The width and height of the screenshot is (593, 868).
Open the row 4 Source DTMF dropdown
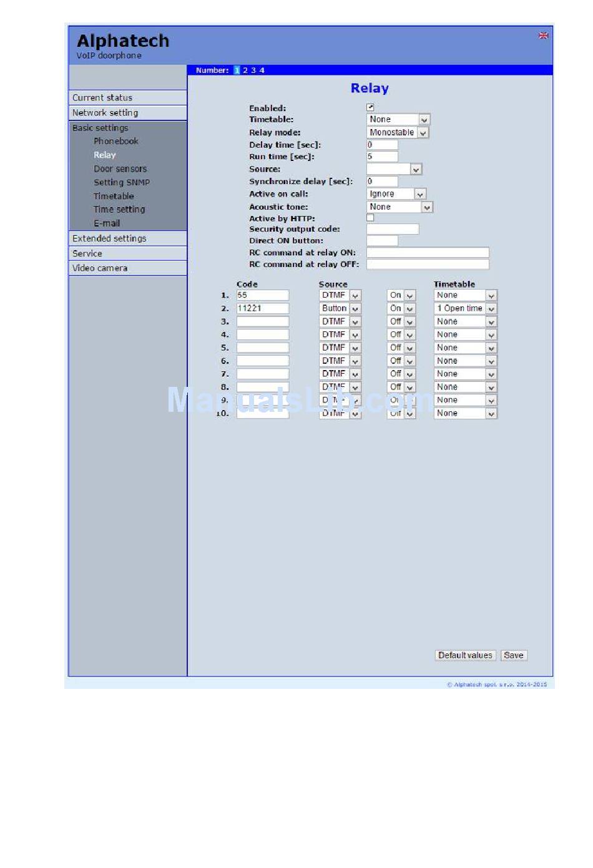[x=340, y=334]
